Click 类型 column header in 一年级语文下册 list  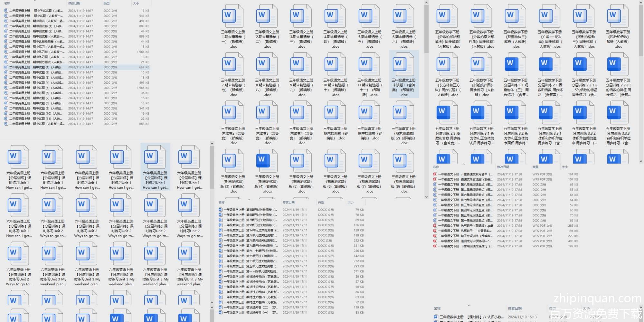(x=535, y=167)
